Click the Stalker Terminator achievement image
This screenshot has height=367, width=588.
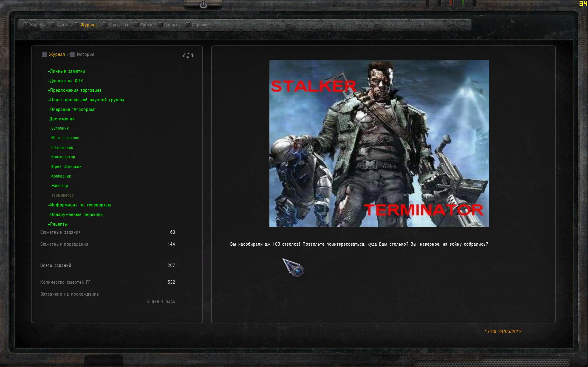pos(379,143)
